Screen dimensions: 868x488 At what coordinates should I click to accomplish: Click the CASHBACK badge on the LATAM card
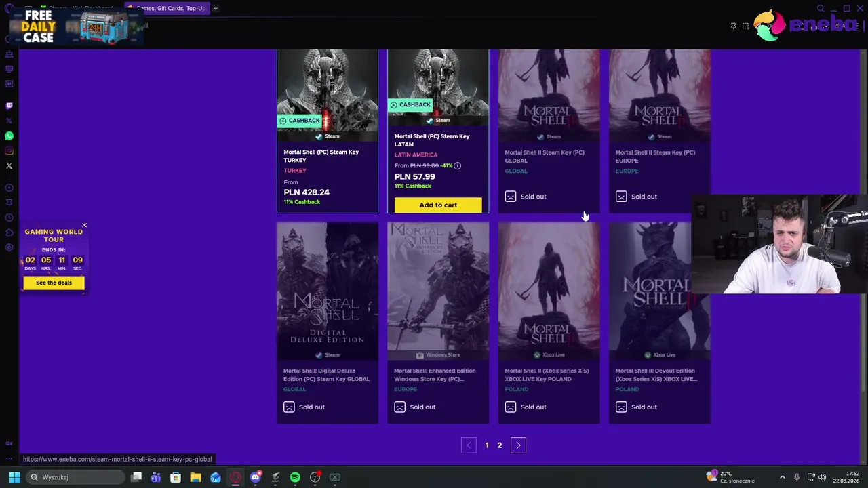[410, 104]
